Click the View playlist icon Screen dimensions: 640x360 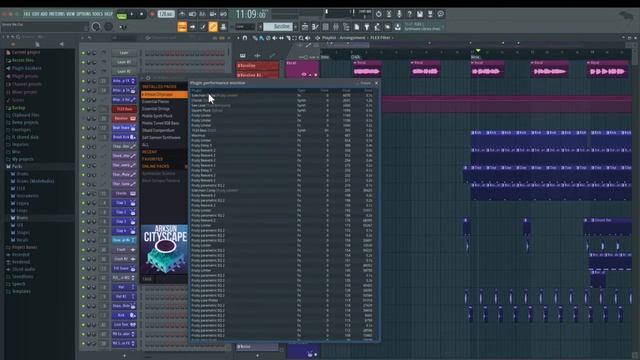point(305,27)
